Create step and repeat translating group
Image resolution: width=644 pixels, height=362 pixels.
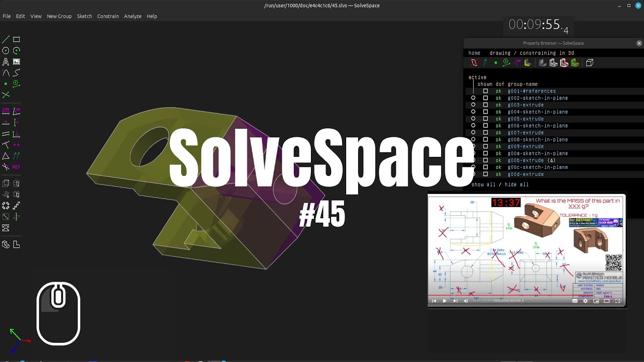coord(17,206)
